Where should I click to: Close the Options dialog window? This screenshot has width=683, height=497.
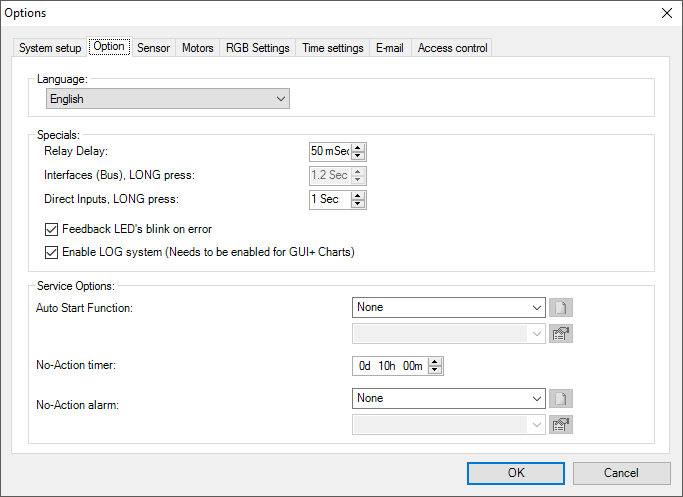coord(667,12)
